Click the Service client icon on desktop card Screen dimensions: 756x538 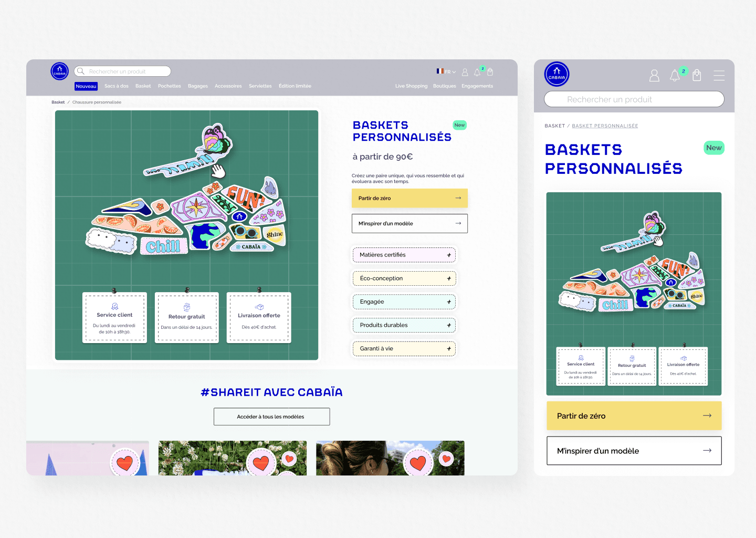(x=114, y=306)
